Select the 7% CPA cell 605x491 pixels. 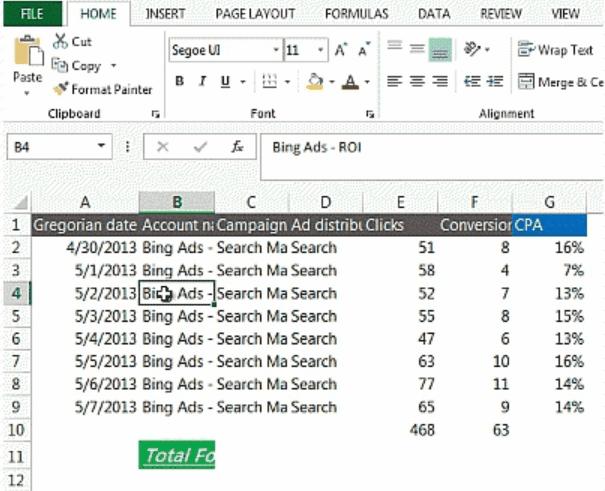tap(549, 270)
